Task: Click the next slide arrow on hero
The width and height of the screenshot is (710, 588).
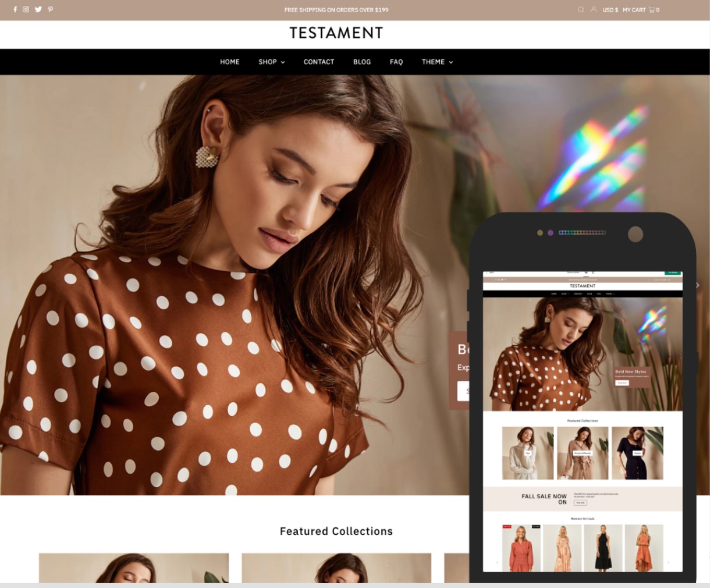Action: pyautogui.click(x=698, y=285)
